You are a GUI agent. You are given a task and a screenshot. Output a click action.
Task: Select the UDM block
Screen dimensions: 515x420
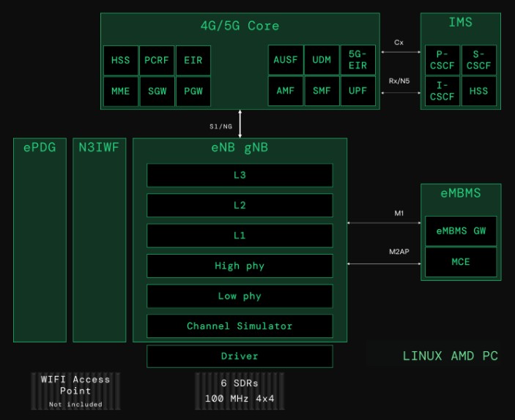coord(322,60)
